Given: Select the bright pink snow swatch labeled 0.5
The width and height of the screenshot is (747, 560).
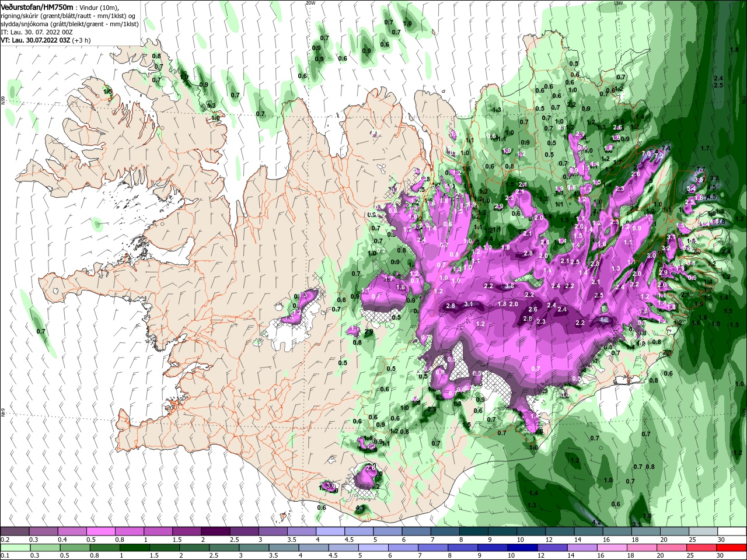Looking at the screenshot, I should coord(100,531).
